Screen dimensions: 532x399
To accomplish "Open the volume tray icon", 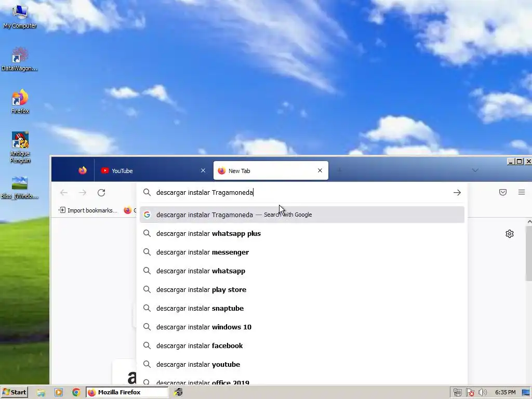I will pyautogui.click(x=482, y=393).
